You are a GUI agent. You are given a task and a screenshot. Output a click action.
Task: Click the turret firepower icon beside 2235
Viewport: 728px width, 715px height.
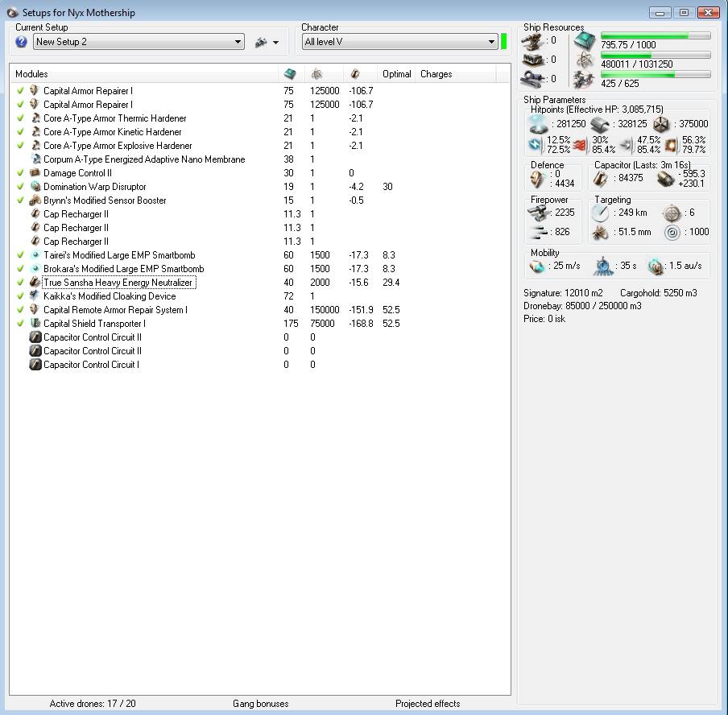click(x=538, y=213)
